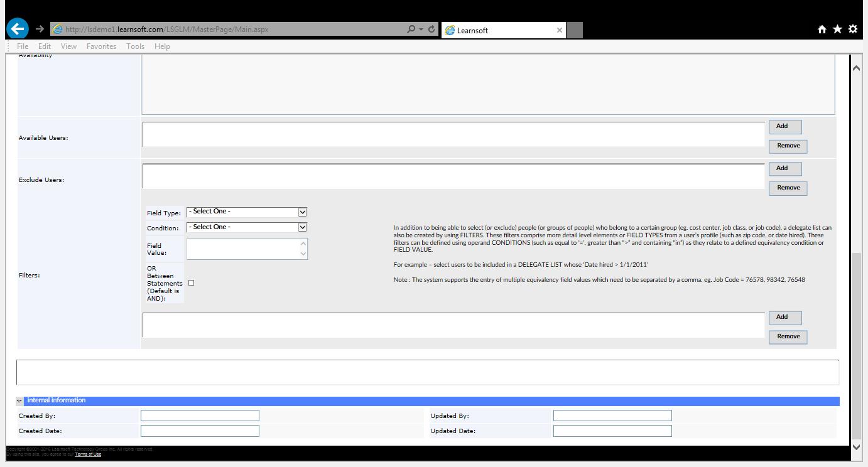Click the page vertical scrollbar thumb
The image size is (868, 467).
tap(856, 345)
